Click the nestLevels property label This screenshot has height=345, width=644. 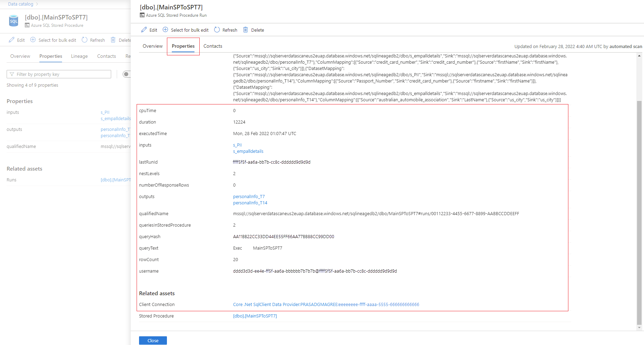point(149,174)
